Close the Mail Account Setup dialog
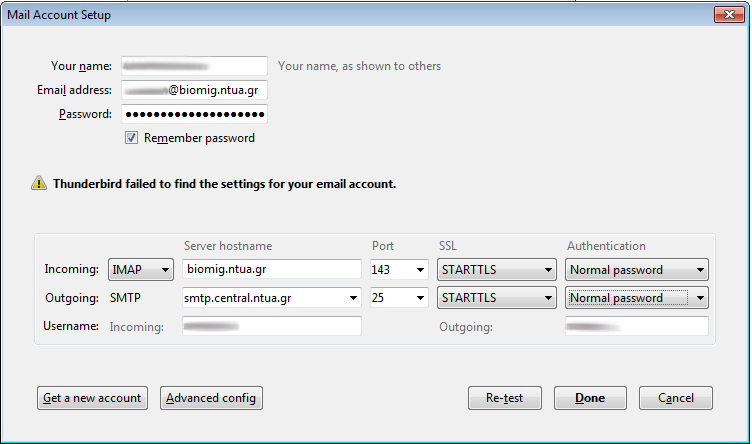The image size is (752, 444). (x=726, y=15)
